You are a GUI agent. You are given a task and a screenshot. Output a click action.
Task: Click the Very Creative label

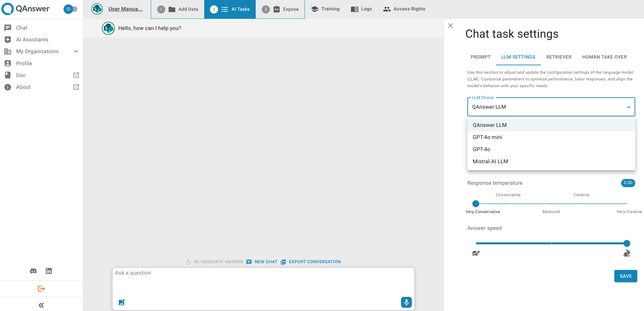pyautogui.click(x=629, y=212)
